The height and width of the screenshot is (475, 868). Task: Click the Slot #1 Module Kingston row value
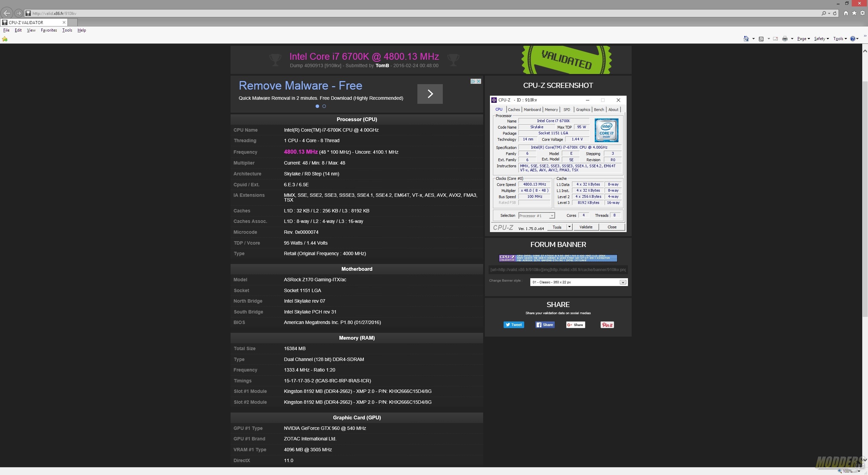[x=358, y=392]
